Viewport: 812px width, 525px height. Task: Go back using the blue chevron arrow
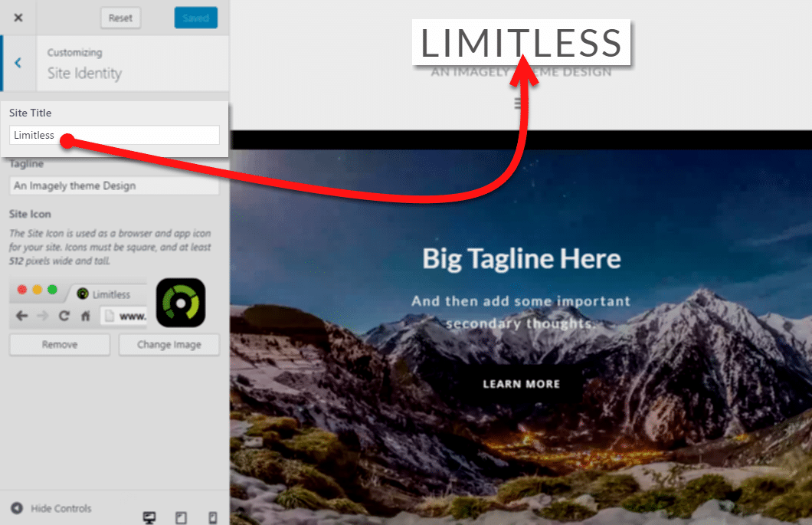18,63
